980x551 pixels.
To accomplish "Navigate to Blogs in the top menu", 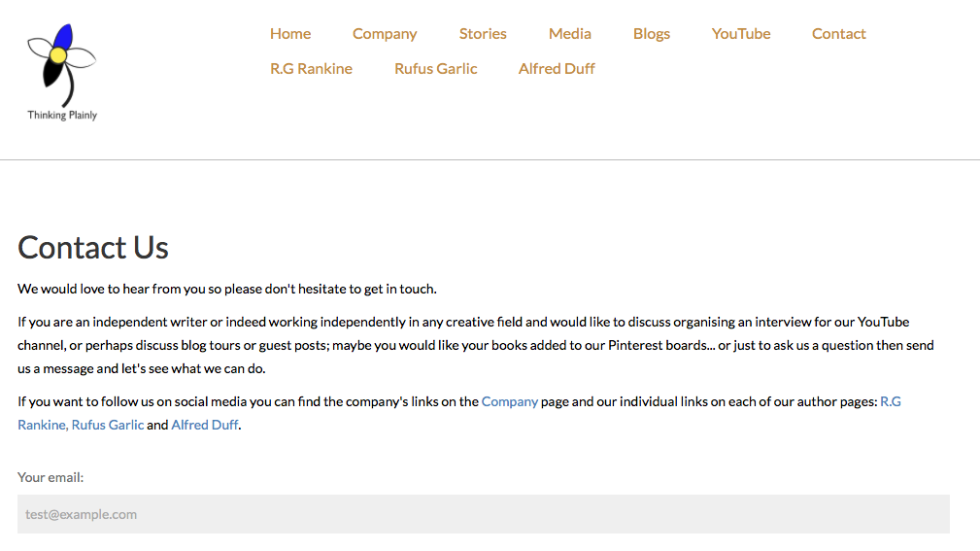I will 652,33.
